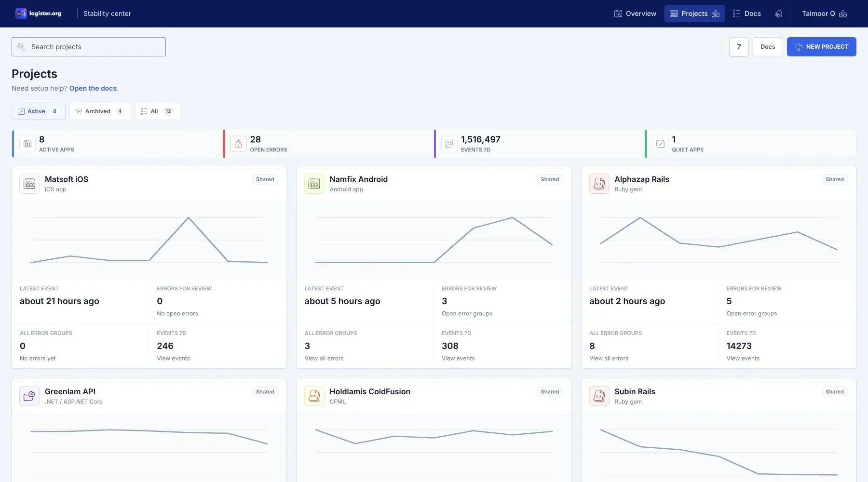The height and width of the screenshot is (482, 868).
Task: Open the Overview tab in top navigation
Action: [x=635, y=13]
